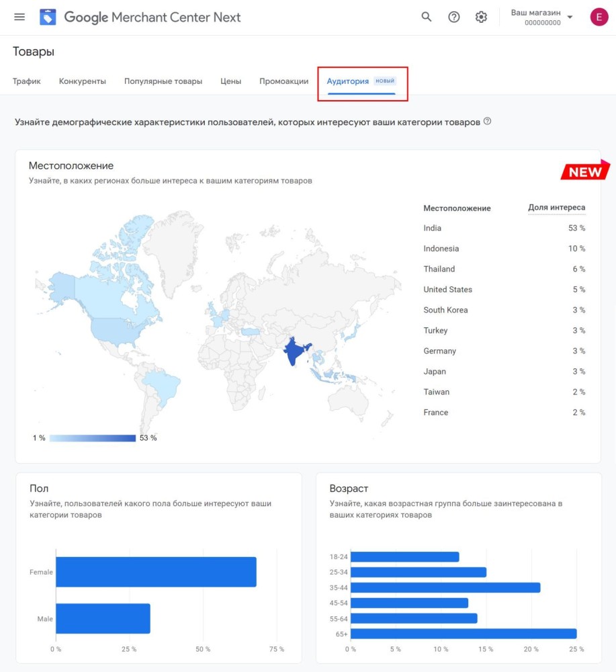The image size is (616, 672).
Task: Expand the Ваш магазин store dropdown
Action: (x=541, y=17)
